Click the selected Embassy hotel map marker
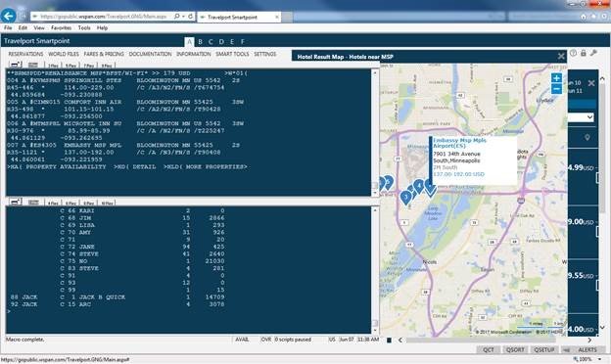The width and height of the screenshot is (611, 364). (430, 189)
